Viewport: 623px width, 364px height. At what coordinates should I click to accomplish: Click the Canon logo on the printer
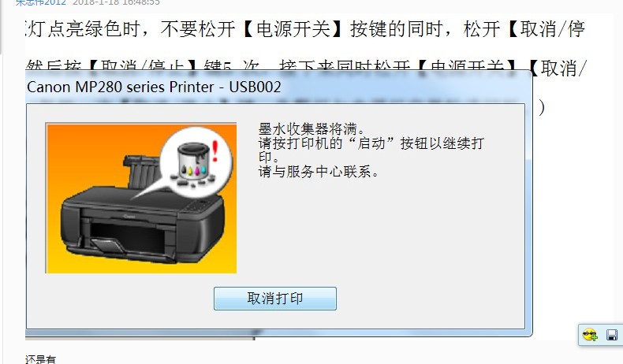(x=129, y=217)
